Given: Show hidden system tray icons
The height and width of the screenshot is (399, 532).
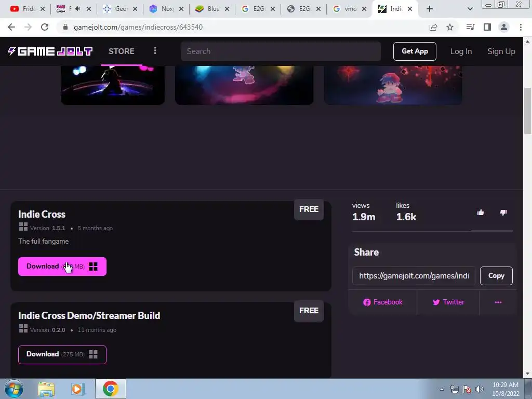Looking at the screenshot, I should click(x=442, y=389).
